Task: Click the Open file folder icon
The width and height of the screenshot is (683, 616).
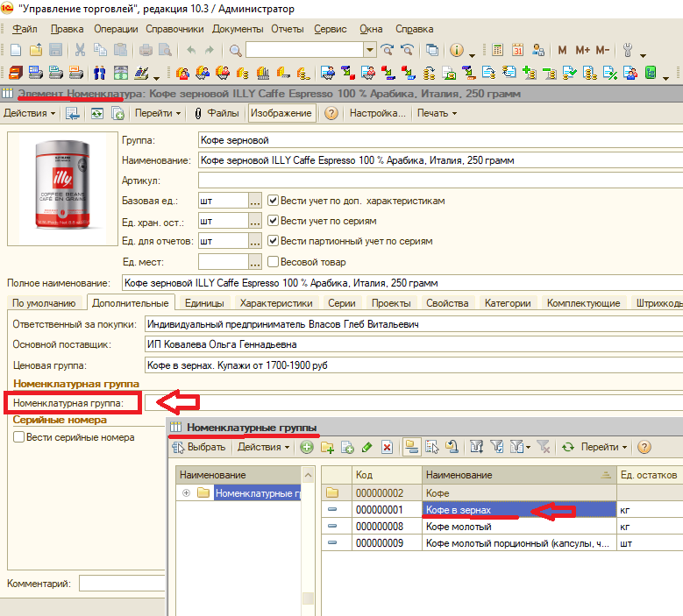Action: [36, 50]
